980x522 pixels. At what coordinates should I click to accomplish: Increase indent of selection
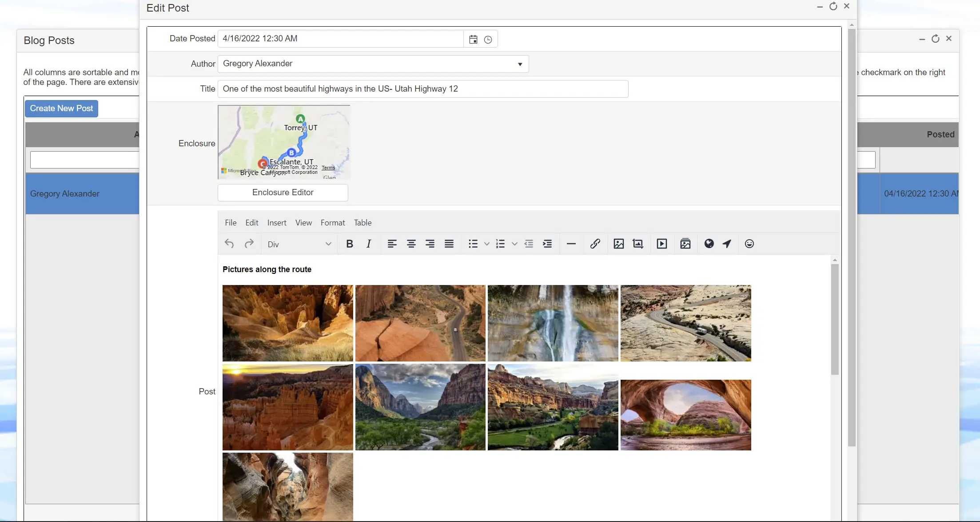pyautogui.click(x=547, y=244)
